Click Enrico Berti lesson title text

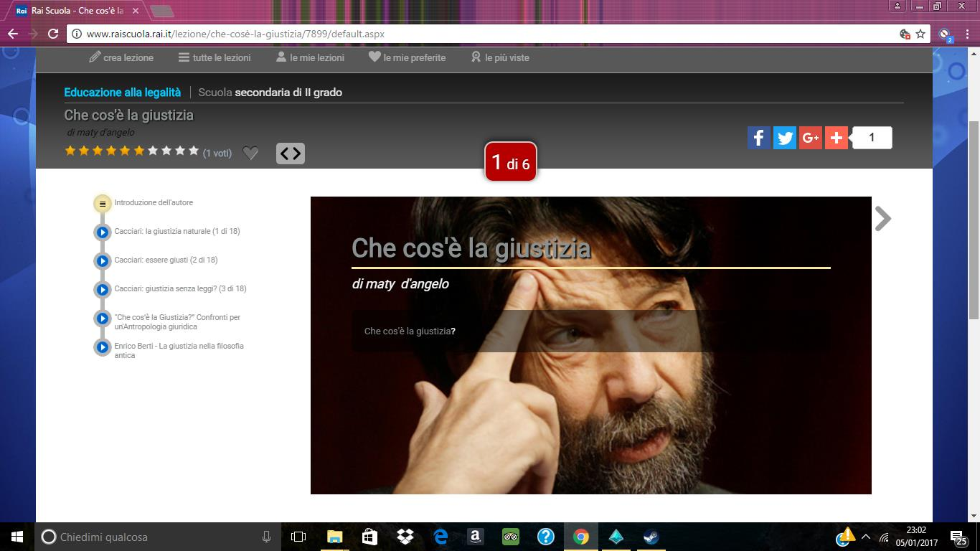pyautogui.click(x=179, y=350)
